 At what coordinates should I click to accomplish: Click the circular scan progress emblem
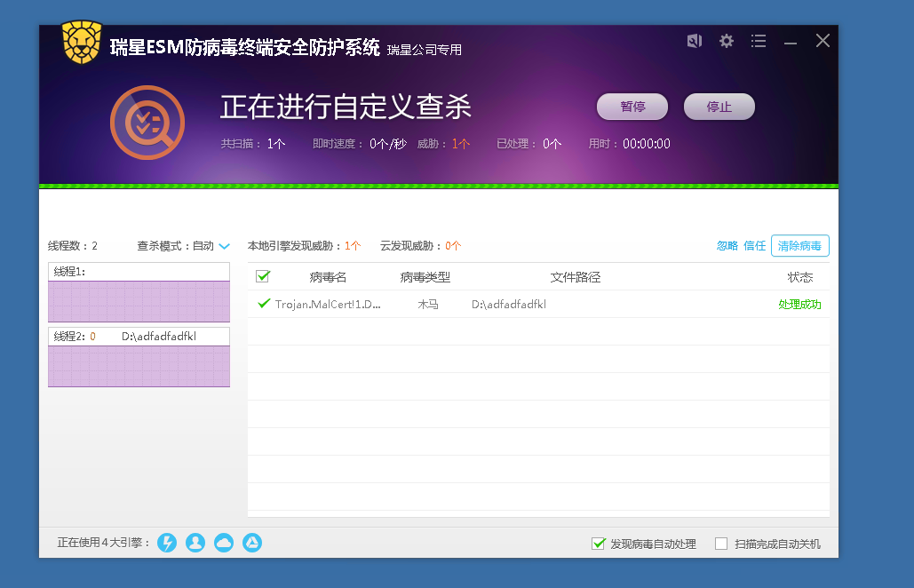pyautogui.click(x=147, y=123)
